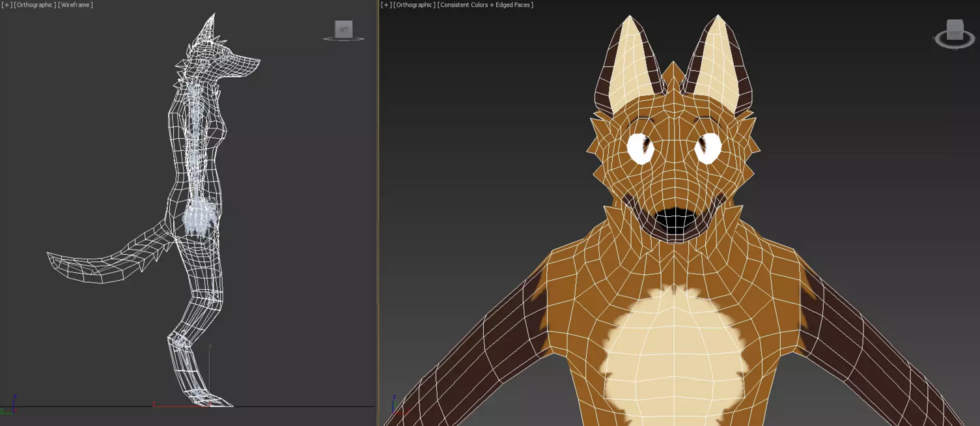Open the Orthographic view menu in Wireframe viewport
Image resolution: width=980 pixels, height=426 pixels.
[35, 5]
